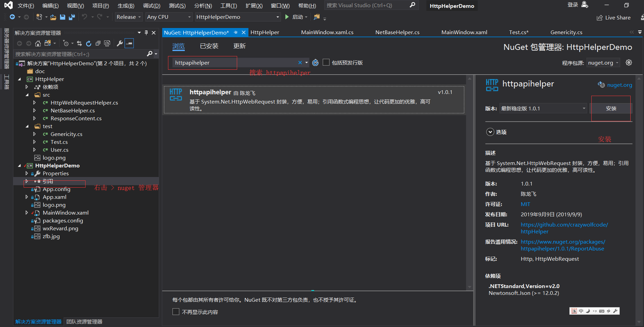Click the Collapse All icon in Solution Explorer
The image size is (644, 327).
[x=98, y=43]
